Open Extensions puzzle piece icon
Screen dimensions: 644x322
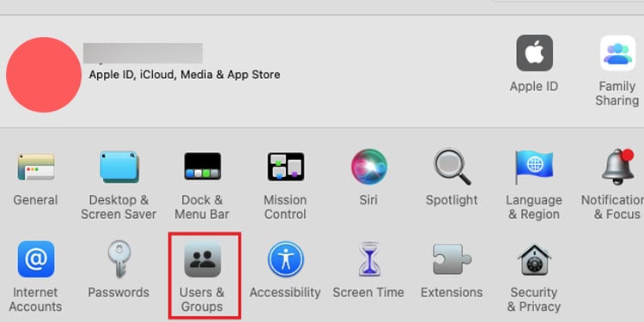(453, 259)
